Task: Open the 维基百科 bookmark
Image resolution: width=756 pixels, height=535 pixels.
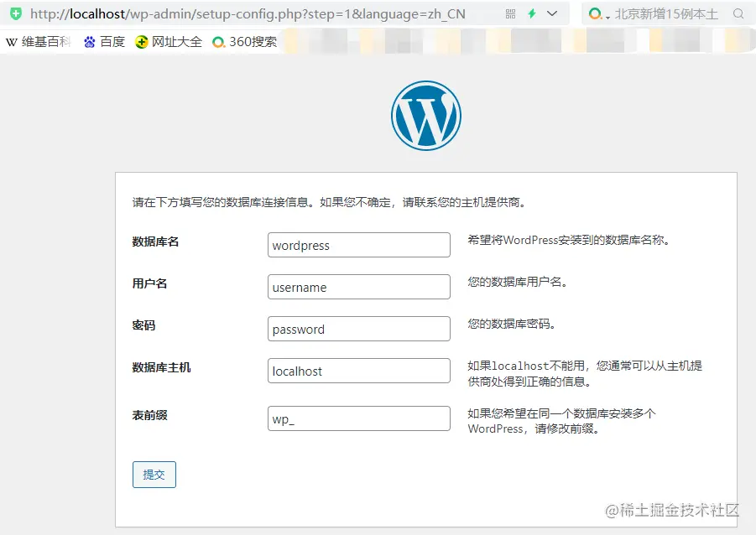Action: click(x=39, y=42)
